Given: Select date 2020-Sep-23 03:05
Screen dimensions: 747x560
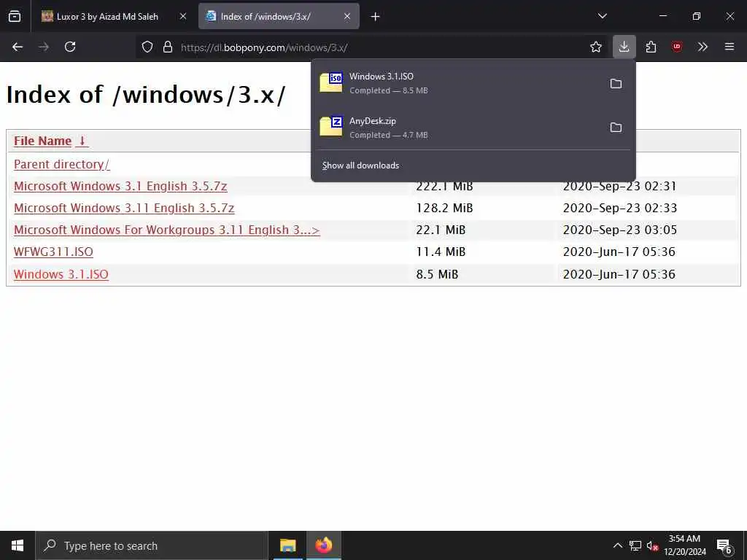Looking at the screenshot, I should [620, 230].
